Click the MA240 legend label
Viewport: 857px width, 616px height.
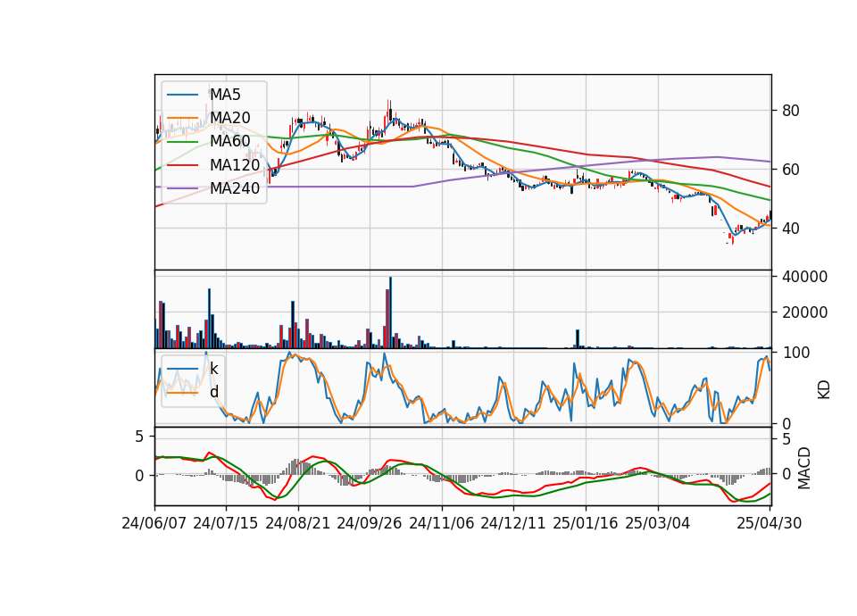tap(235, 188)
